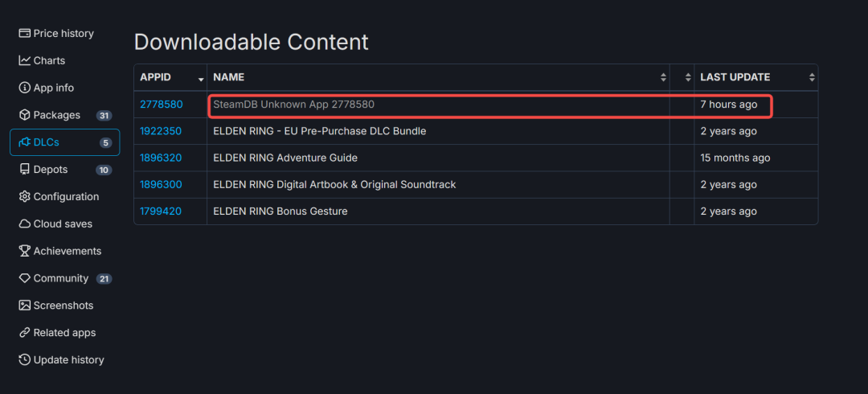Select the ELDEN RING Bonus Gesture row

[x=476, y=211]
